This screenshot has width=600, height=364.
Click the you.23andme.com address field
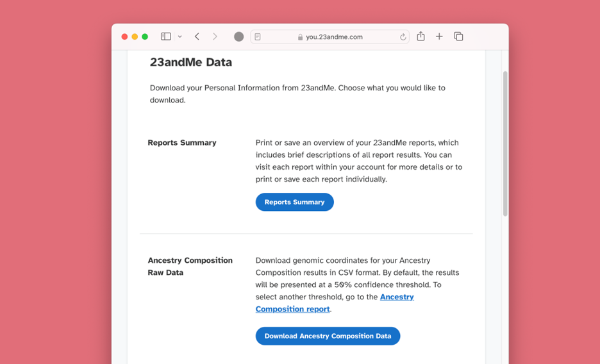pos(334,37)
